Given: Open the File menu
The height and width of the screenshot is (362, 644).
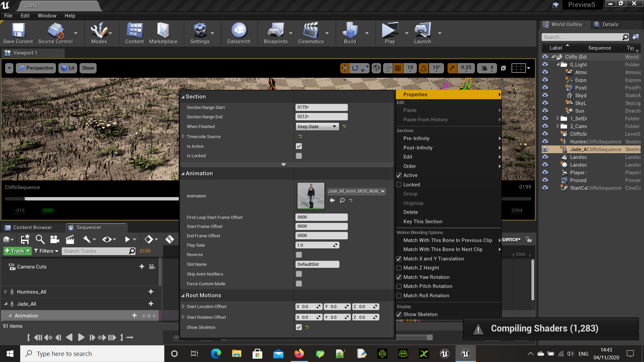Looking at the screenshot, I should [x=8, y=16].
